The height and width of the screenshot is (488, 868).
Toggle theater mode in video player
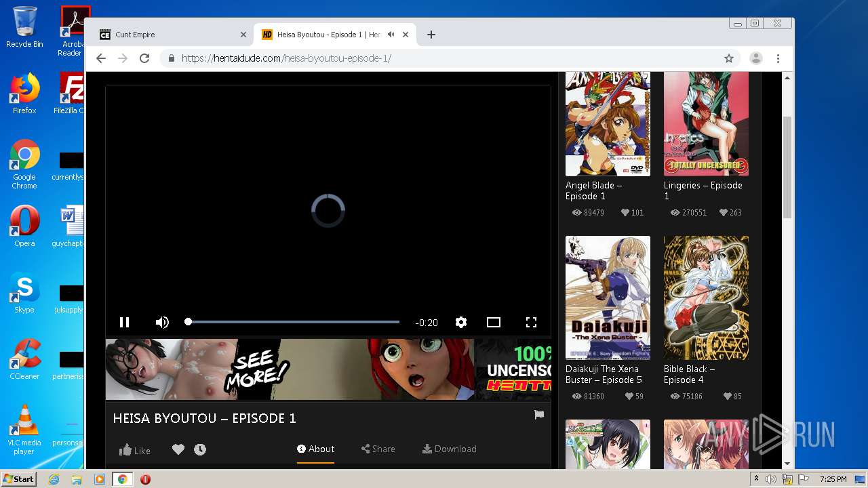tap(494, 323)
